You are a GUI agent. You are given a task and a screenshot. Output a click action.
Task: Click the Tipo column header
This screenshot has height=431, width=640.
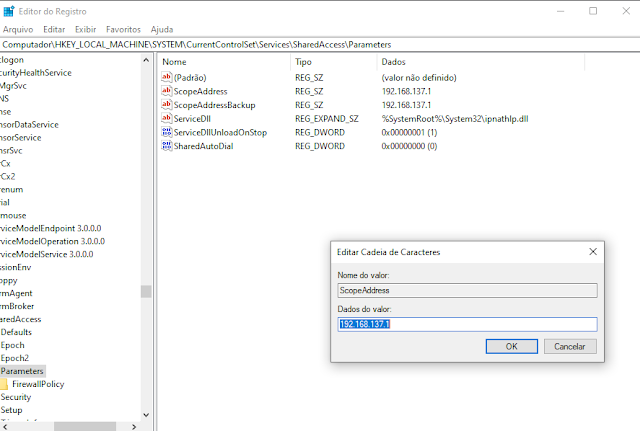tap(303, 62)
